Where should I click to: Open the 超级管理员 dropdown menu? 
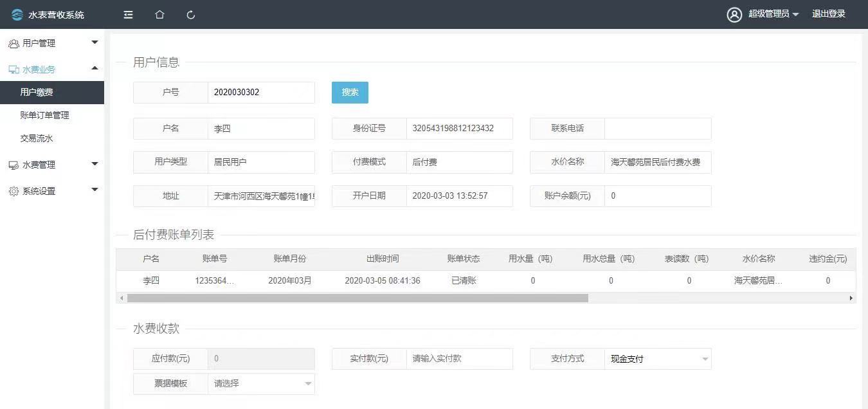(x=769, y=14)
